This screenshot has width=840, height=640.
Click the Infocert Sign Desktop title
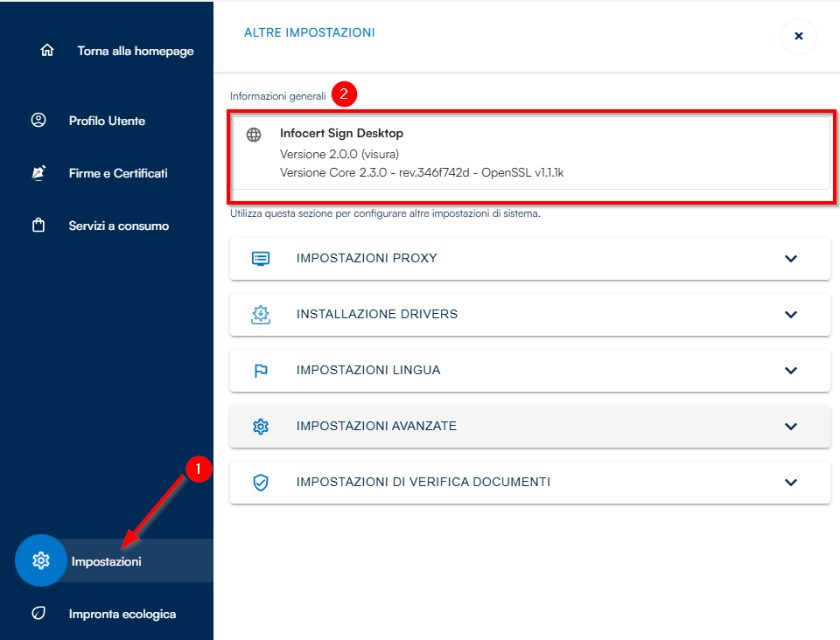point(342,133)
